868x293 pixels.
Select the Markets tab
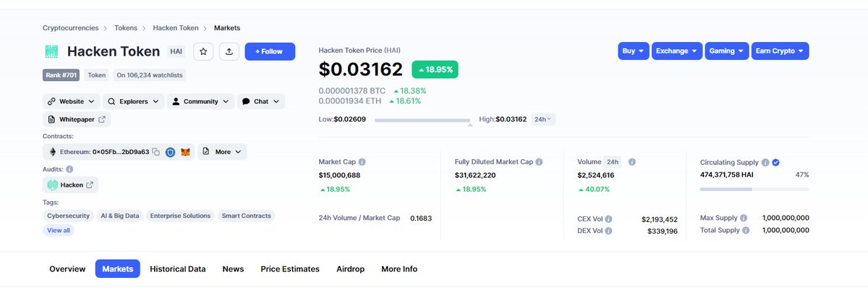118,268
